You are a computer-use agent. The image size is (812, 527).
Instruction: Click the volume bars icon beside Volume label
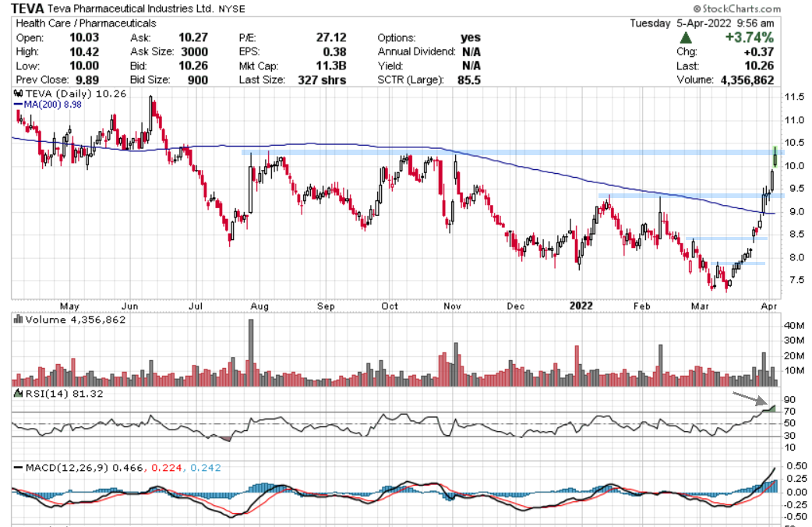click(x=18, y=319)
